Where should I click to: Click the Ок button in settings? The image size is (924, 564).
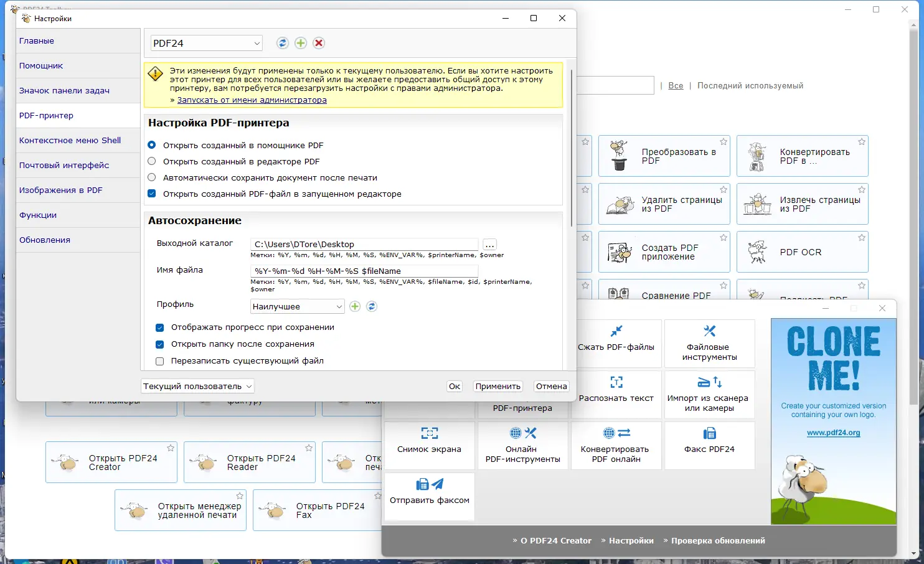[455, 386]
